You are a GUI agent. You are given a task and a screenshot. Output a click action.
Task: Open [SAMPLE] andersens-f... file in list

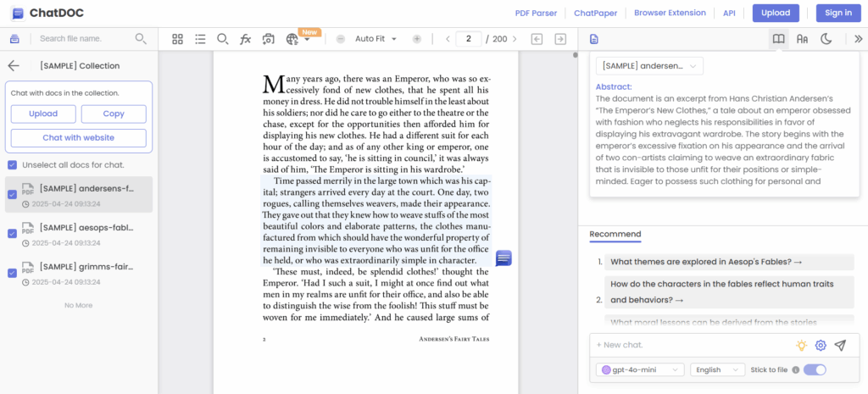pyautogui.click(x=79, y=195)
